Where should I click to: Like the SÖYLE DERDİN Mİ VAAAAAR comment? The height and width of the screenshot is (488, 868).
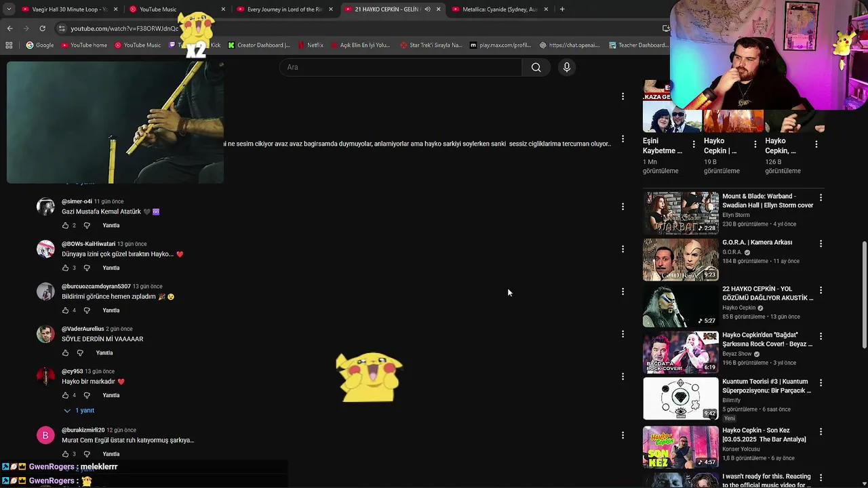[66, 353]
